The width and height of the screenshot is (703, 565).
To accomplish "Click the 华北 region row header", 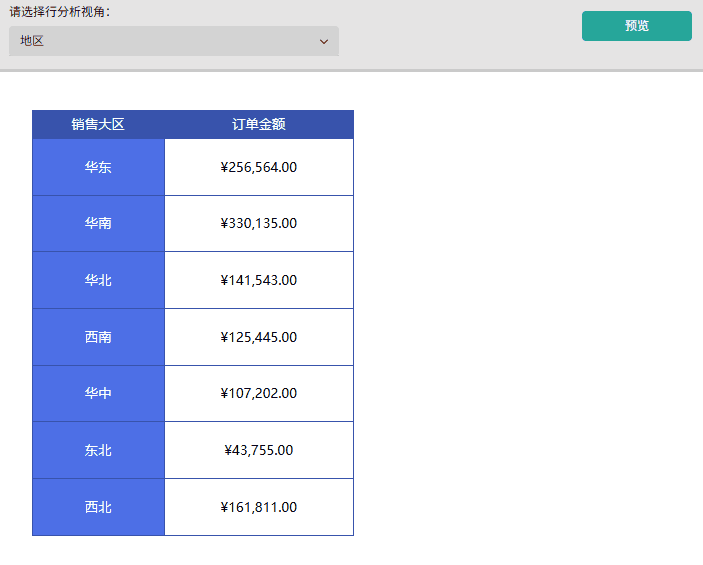I will 98,280.
